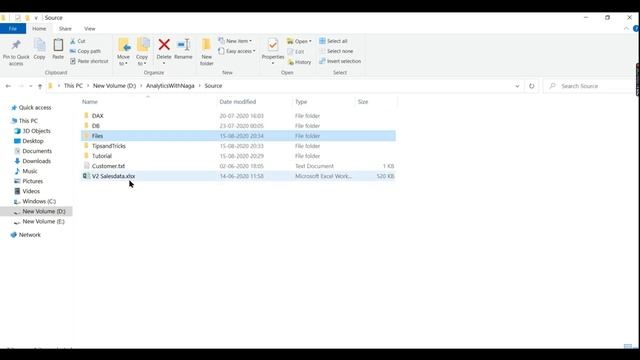Open 3D Objects in navigation pane
The height and width of the screenshot is (360, 640).
point(36,131)
